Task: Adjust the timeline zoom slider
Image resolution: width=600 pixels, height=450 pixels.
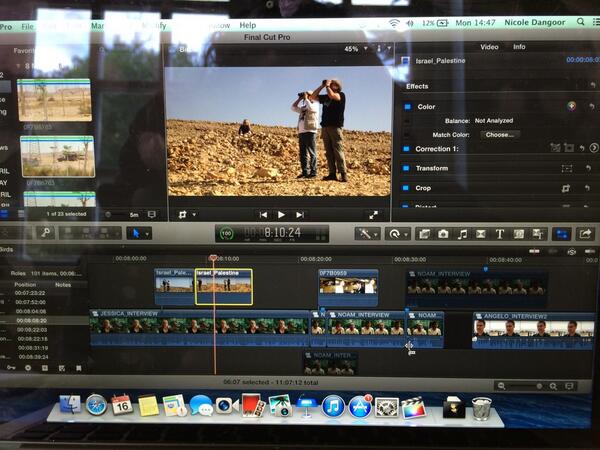Action: click(539, 386)
